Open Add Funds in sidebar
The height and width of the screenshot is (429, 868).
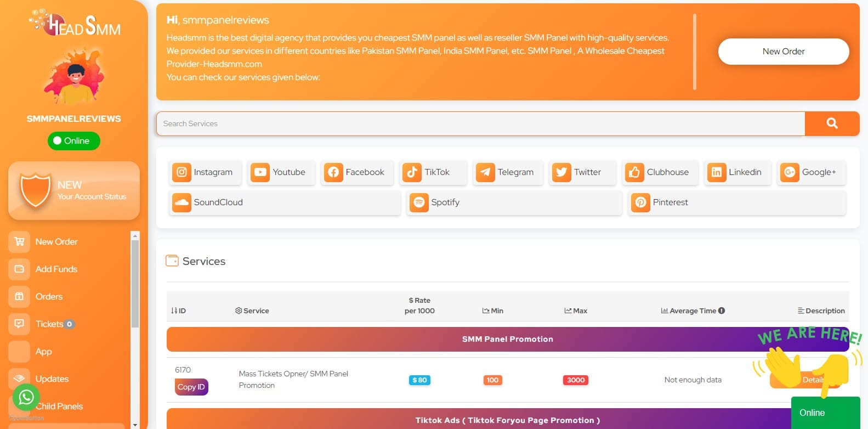[56, 269]
